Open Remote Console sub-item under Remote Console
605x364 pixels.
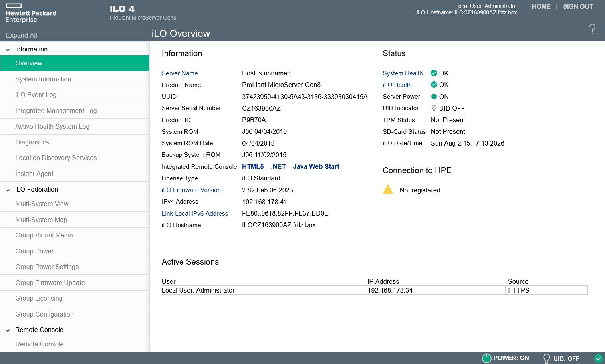(x=75, y=344)
